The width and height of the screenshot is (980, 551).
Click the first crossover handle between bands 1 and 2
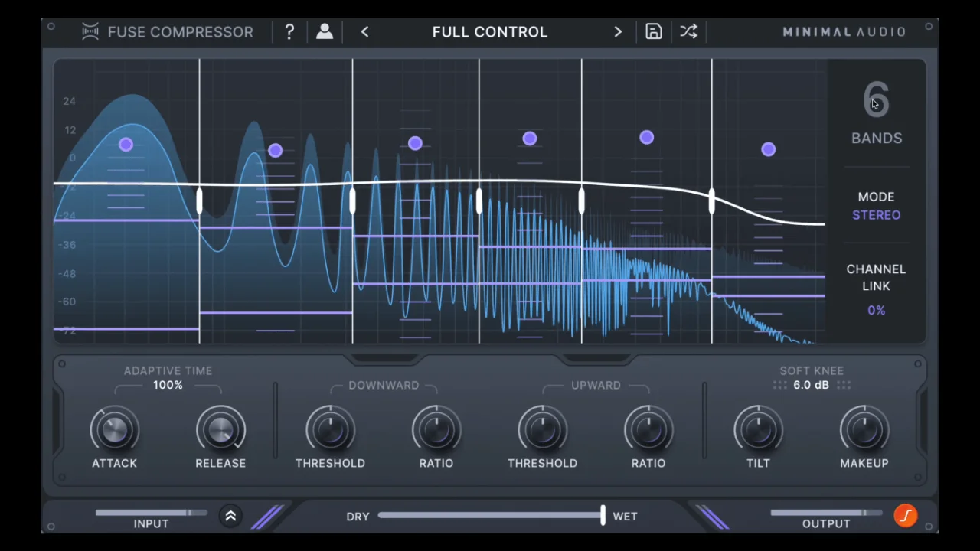[x=200, y=201]
